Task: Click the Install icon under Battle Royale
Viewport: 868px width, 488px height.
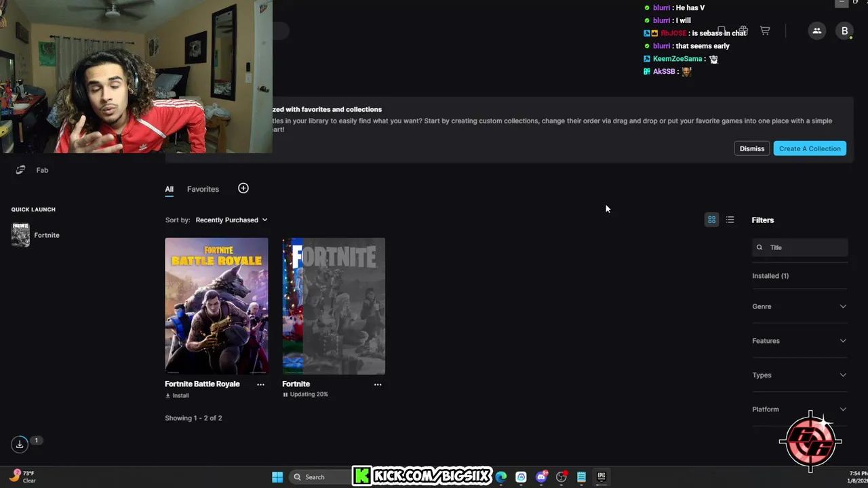Action: (168, 396)
